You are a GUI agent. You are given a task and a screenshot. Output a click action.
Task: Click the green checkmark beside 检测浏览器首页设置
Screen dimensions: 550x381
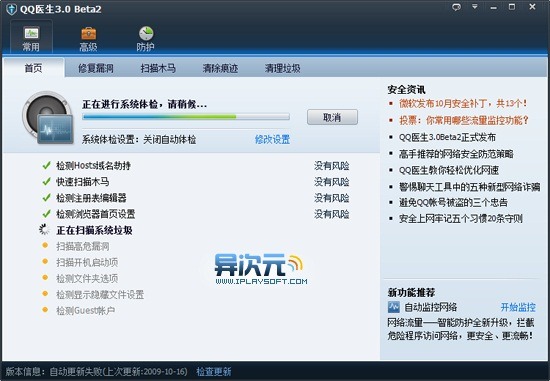(46, 214)
